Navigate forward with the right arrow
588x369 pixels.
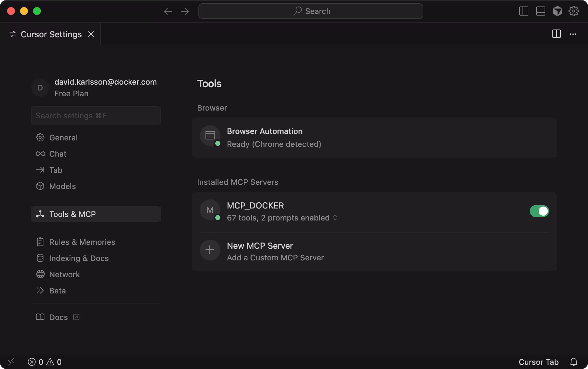point(185,11)
